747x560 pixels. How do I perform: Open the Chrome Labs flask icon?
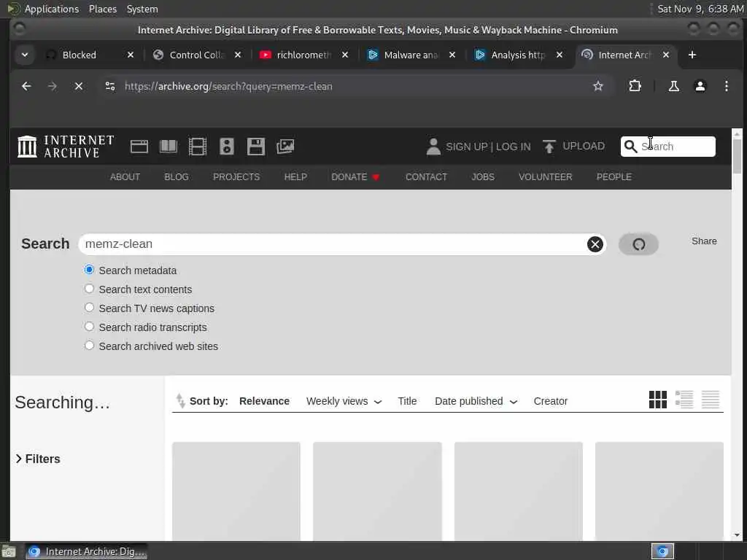(x=673, y=86)
